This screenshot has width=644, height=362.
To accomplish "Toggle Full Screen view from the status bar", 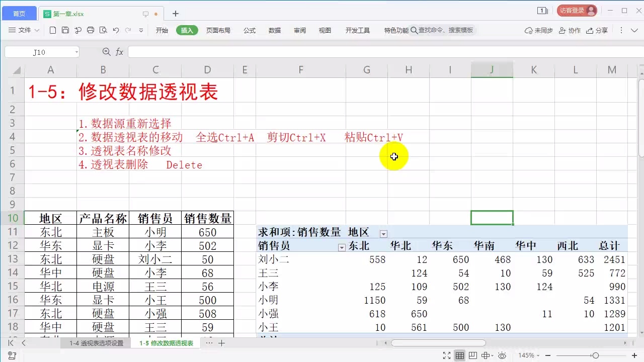I will tap(446, 355).
